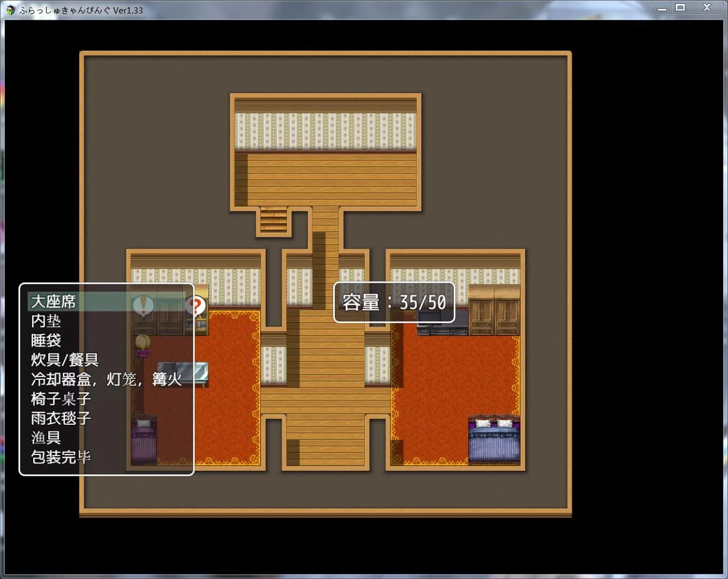Screen dimensions: 728x579
Task: Choose the 渔具 option
Action: (x=46, y=438)
